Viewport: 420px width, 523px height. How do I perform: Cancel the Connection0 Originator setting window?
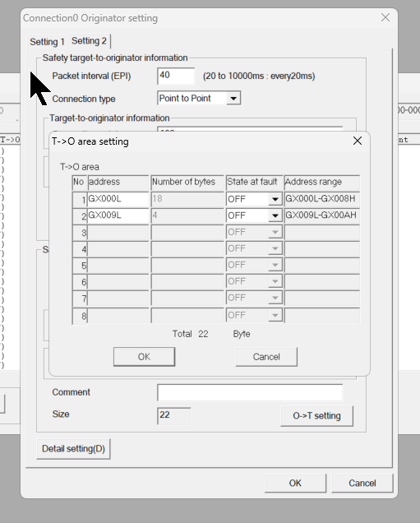362,484
